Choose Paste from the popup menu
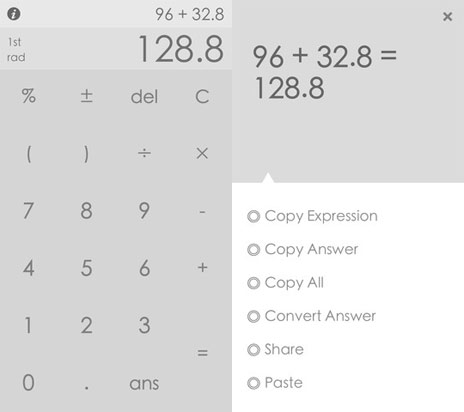Image resolution: width=464 pixels, height=412 pixels. click(x=275, y=383)
